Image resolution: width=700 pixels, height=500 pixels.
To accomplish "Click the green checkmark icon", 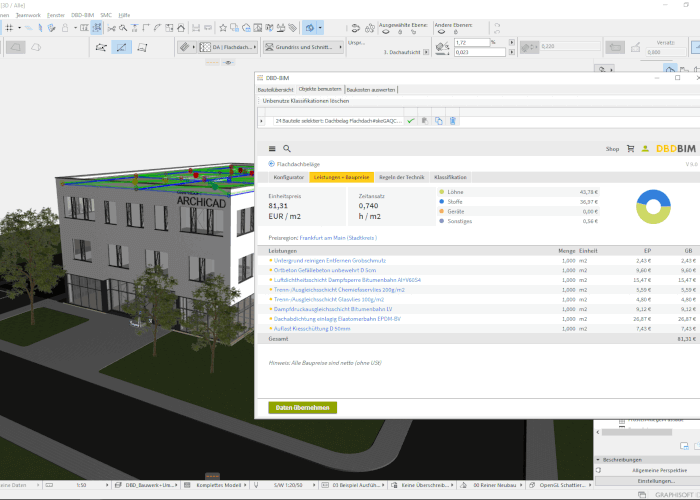I will pyautogui.click(x=411, y=121).
